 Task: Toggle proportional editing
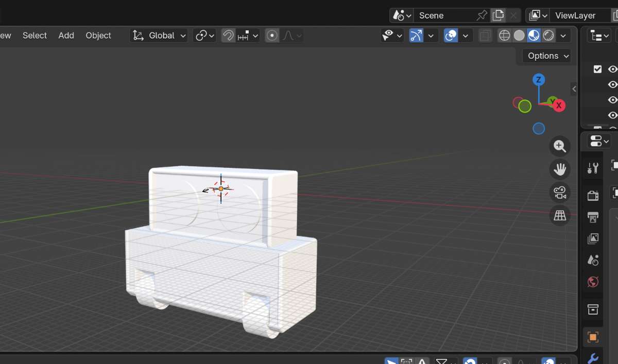(272, 36)
